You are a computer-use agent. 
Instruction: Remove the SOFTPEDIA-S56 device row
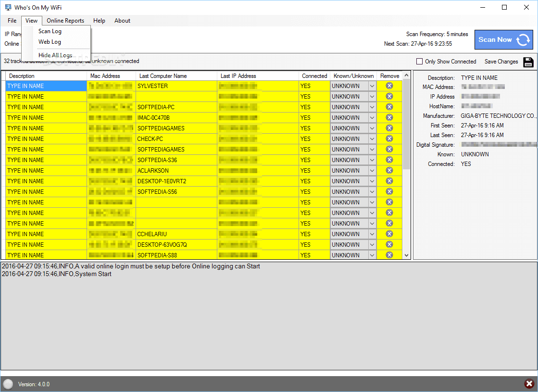pyautogui.click(x=389, y=191)
